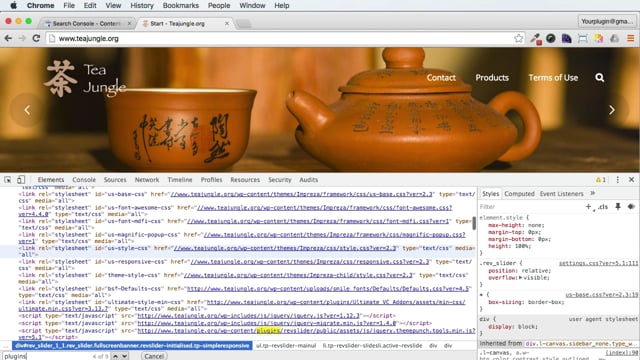Activate the DevTools inspect element tool
This screenshot has height=360, width=640.
8,180
